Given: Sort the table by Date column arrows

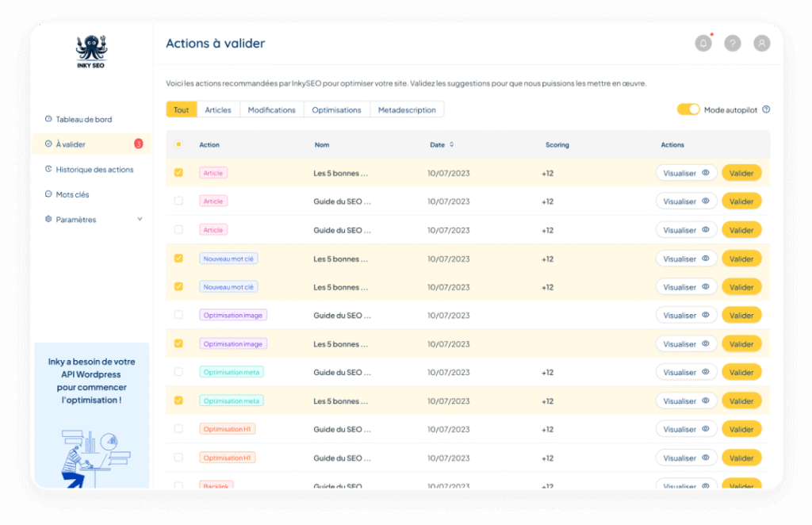Looking at the screenshot, I should coord(452,144).
